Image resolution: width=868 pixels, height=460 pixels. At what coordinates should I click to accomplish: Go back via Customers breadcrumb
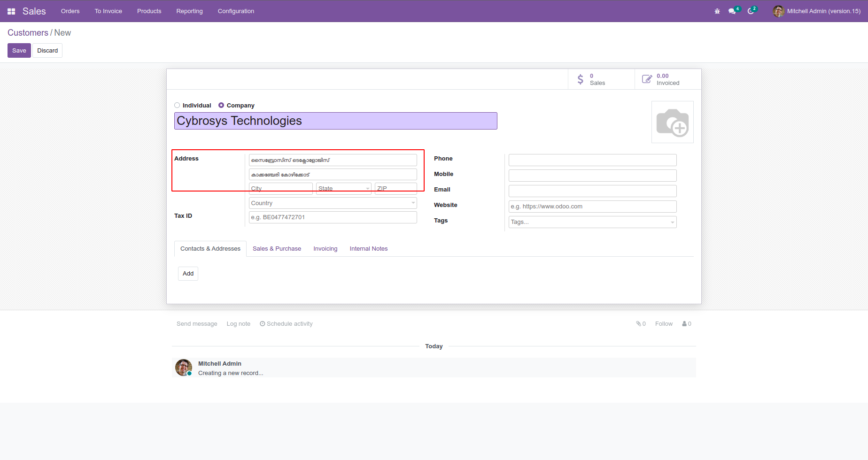[x=28, y=33]
